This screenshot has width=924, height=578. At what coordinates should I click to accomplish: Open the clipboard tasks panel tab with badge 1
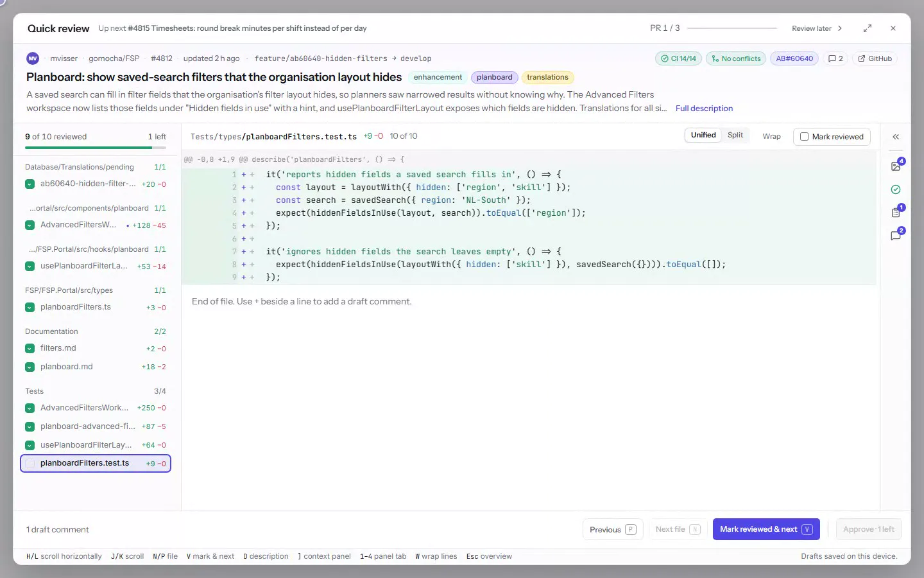point(896,212)
